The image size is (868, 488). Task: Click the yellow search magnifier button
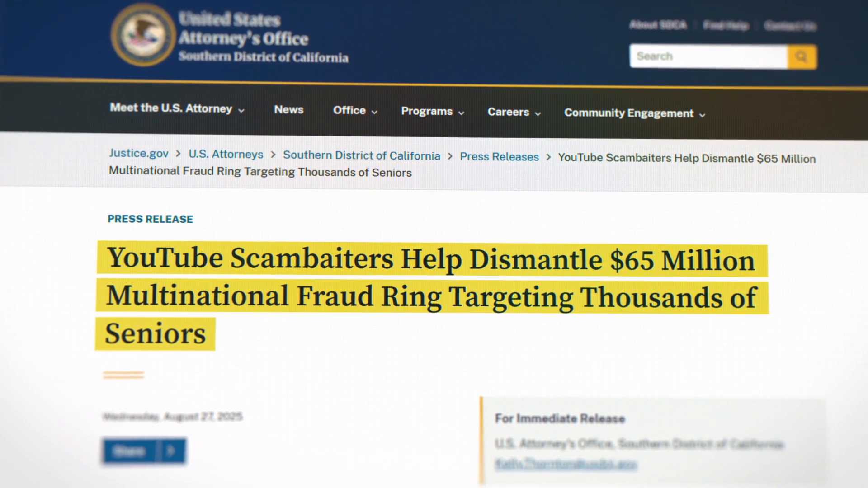[x=802, y=57]
